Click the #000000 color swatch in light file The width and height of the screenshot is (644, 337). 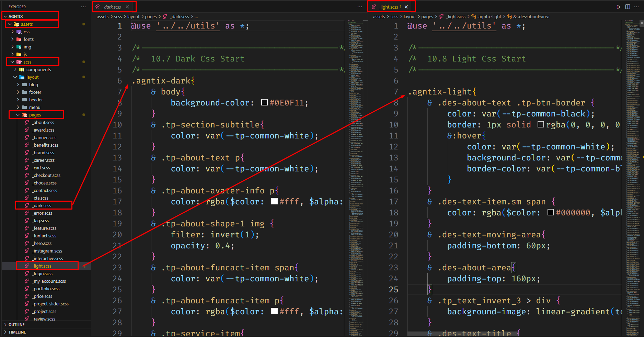coord(551,212)
